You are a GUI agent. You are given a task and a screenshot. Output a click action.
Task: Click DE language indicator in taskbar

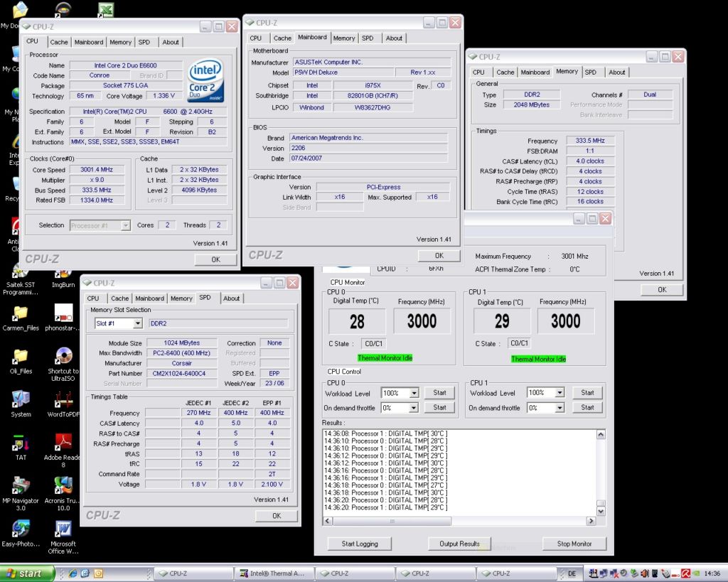[x=572, y=573]
